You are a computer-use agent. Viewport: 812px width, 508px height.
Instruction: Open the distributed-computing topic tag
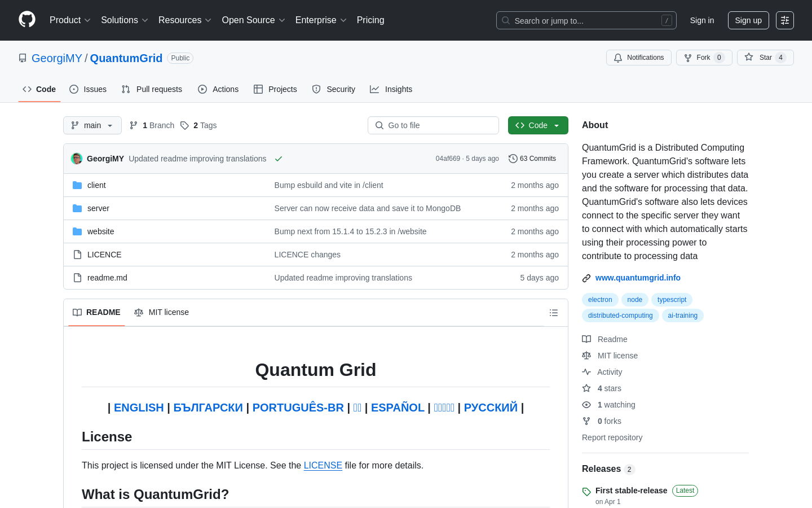(x=620, y=316)
